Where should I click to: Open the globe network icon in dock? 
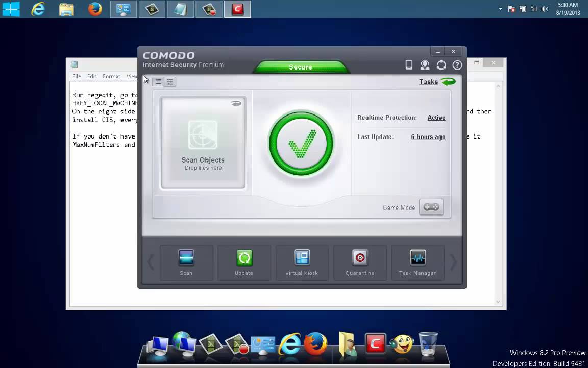coord(184,343)
